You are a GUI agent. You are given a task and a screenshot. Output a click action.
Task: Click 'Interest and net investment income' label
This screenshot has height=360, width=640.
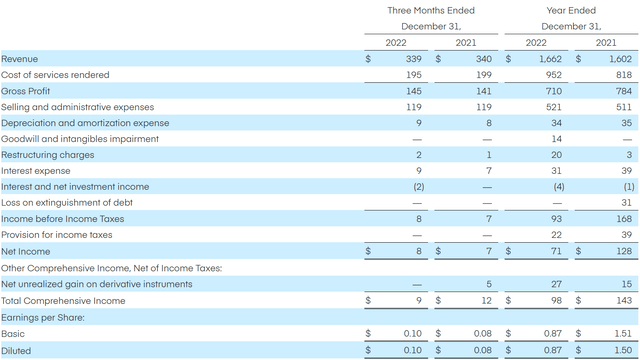coord(75,187)
